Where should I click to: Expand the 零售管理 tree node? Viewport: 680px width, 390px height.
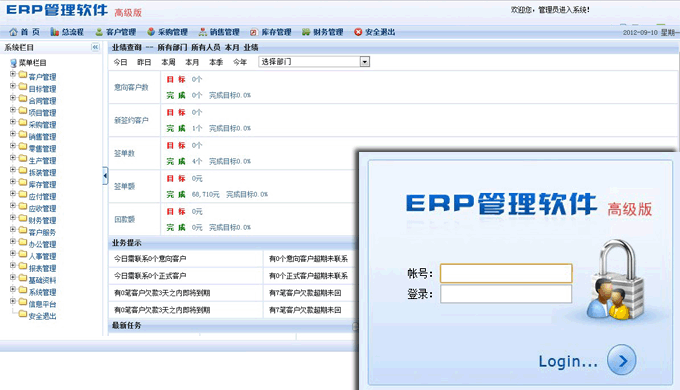tap(13, 146)
